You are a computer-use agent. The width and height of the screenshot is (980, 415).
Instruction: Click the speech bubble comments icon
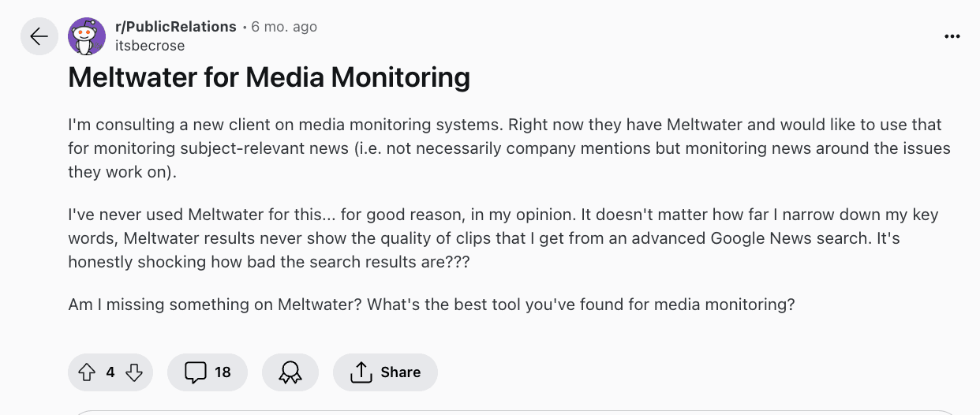coord(195,372)
